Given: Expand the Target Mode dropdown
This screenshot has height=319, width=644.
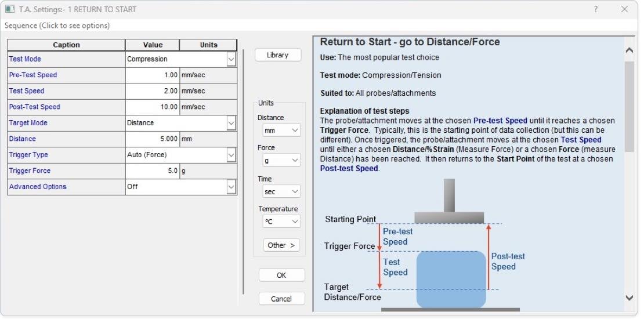Looking at the screenshot, I should (x=231, y=123).
